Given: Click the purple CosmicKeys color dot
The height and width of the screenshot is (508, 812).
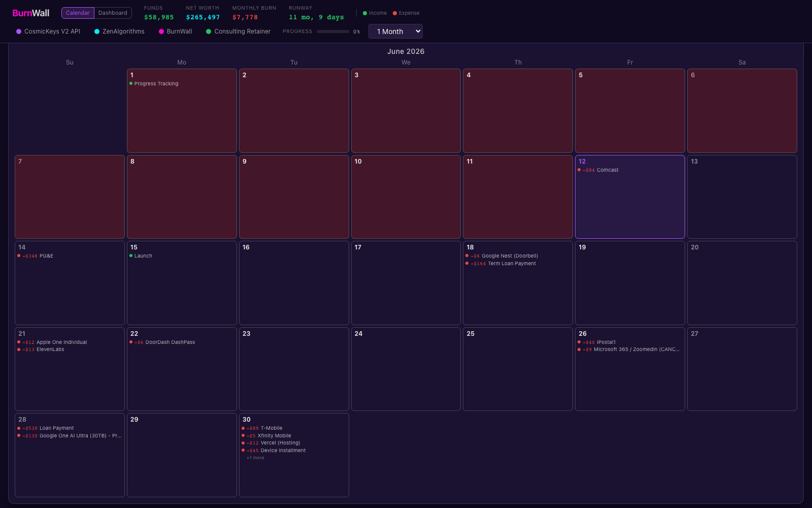Looking at the screenshot, I should [19, 31].
